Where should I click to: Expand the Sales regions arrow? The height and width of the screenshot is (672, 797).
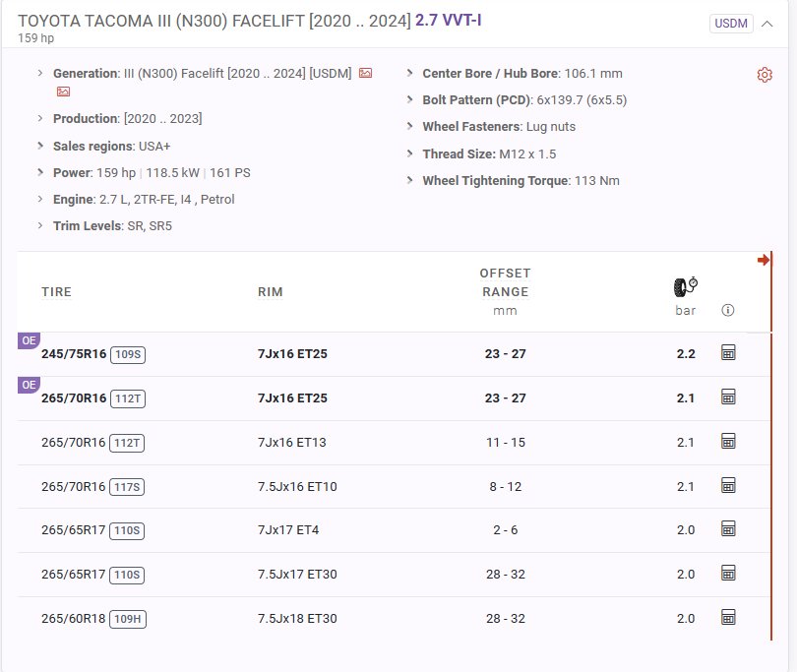click(40, 146)
